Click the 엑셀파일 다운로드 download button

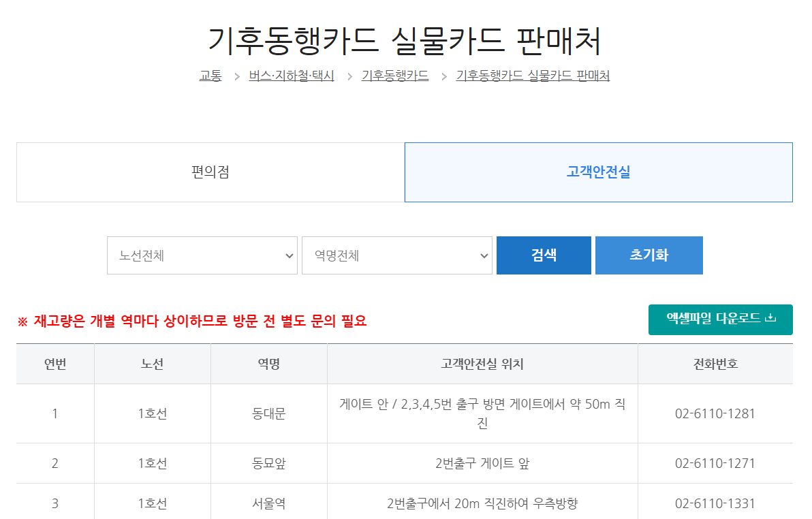coord(720,319)
